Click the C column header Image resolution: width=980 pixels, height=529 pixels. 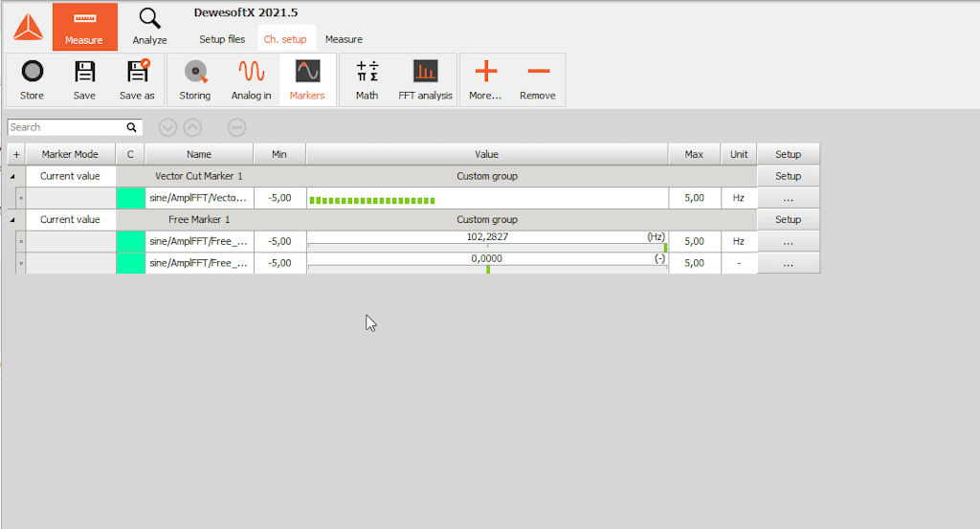pos(130,154)
